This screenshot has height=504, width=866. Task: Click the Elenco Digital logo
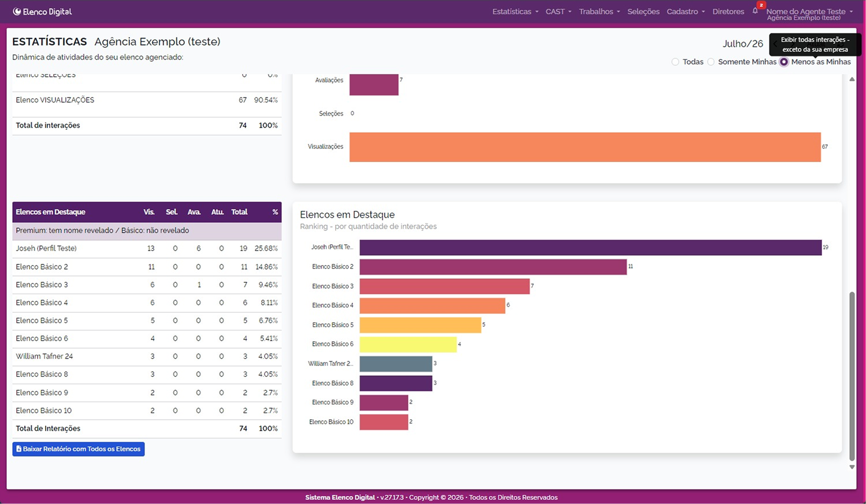(42, 12)
